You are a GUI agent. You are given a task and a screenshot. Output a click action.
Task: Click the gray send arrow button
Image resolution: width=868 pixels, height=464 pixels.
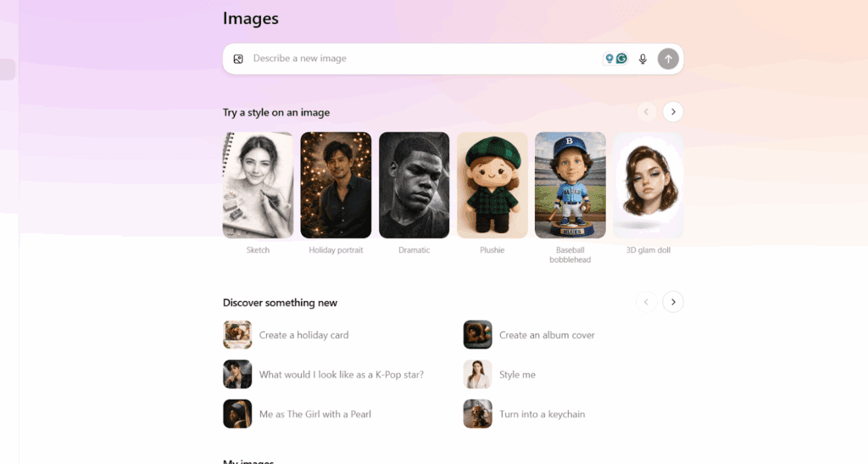[x=668, y=59]
